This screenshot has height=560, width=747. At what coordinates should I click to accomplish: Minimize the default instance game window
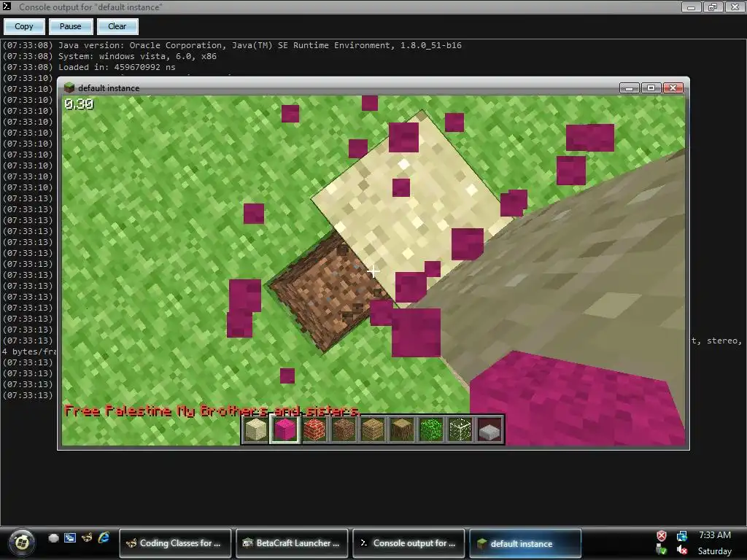tap(630, 87)
